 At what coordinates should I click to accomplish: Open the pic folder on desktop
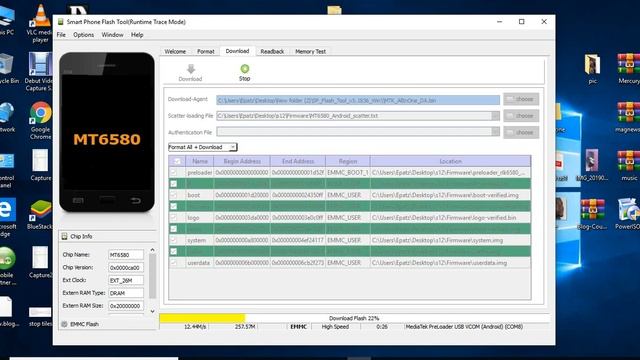pyautogui.click(x=592, y=64)
